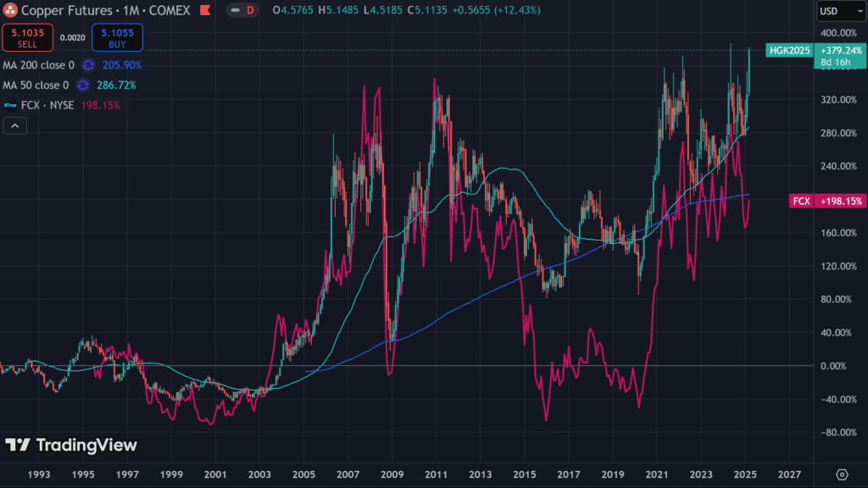
Task: Click the MA 50 indicator refresh icon
Action: pyautogui.click(x=82, y=86)
